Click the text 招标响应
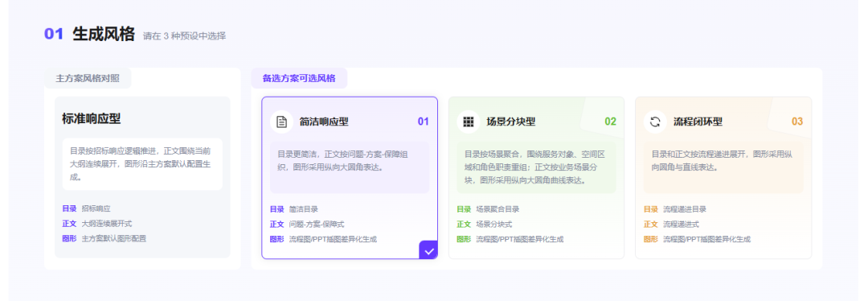Viewport: 868px width, 301px height. pos(96,209)
